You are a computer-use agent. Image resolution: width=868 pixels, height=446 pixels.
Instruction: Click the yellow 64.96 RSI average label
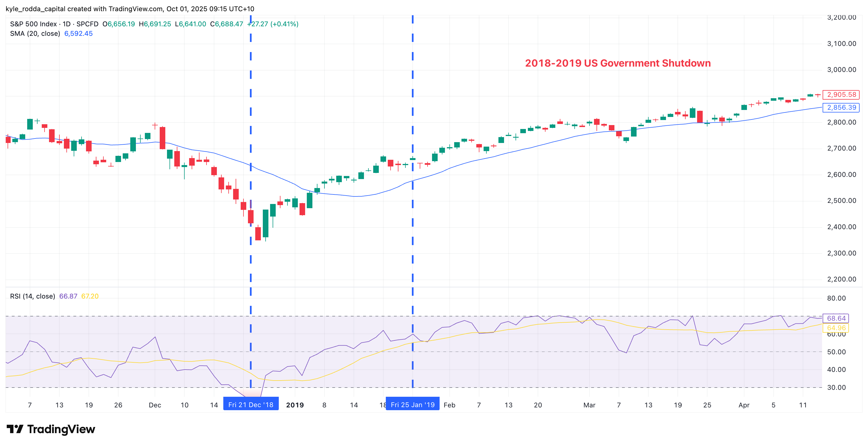(836, 328)
